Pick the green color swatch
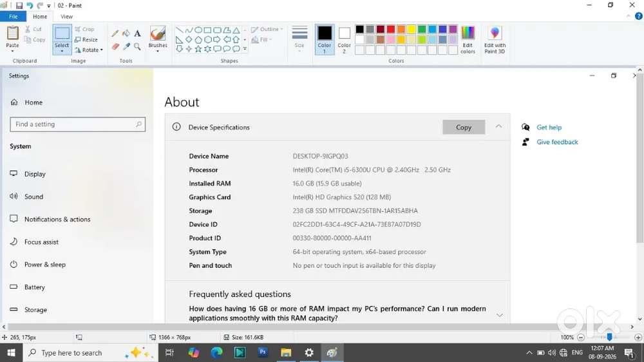 422,29
